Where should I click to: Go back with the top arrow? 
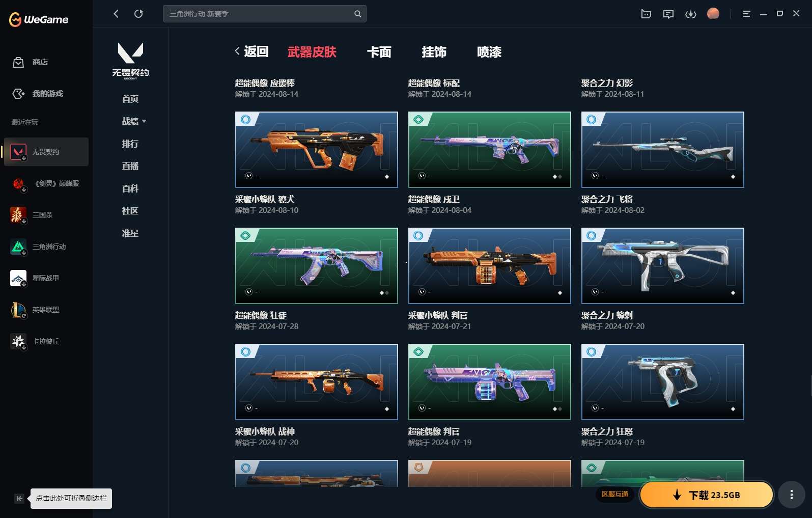tap(116, 14)
